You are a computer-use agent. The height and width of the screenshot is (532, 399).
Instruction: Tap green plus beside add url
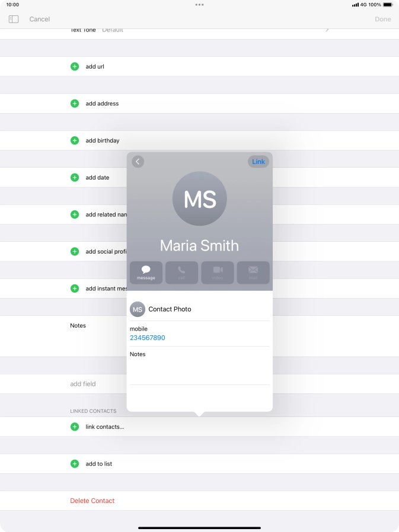click(x=75, y=67)
